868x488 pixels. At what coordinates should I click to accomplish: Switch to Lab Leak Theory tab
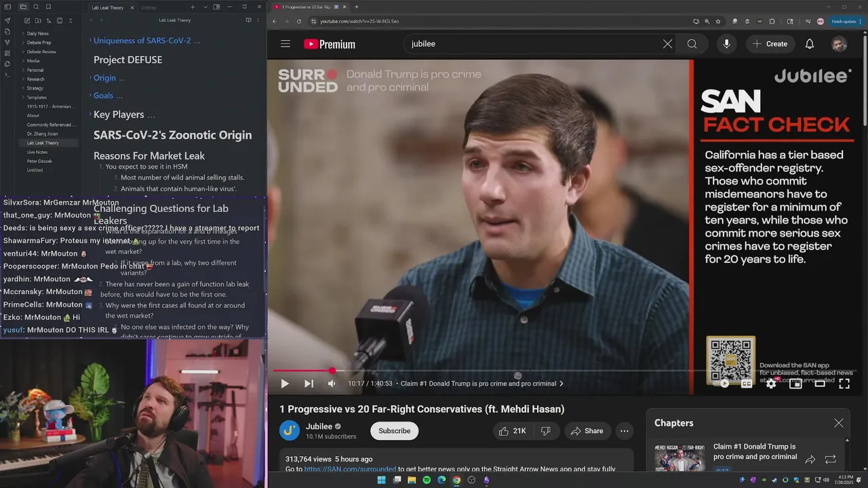pos(108,7)
